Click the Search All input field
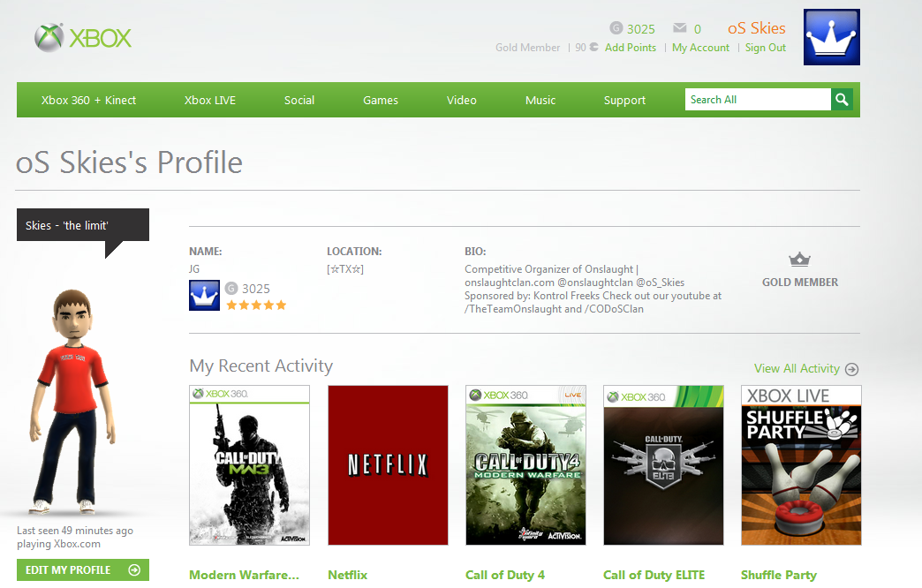This screenshot has width=922, height=588. (758, 100)
